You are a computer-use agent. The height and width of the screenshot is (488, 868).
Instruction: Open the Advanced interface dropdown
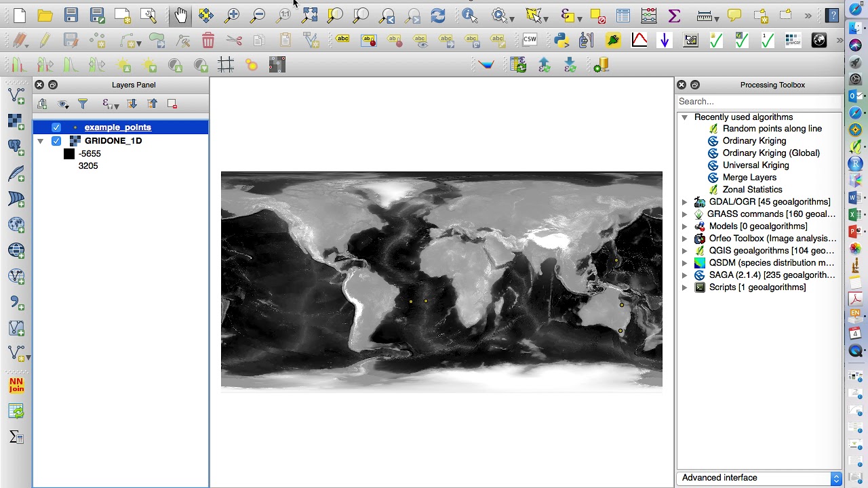pos(759,478)
